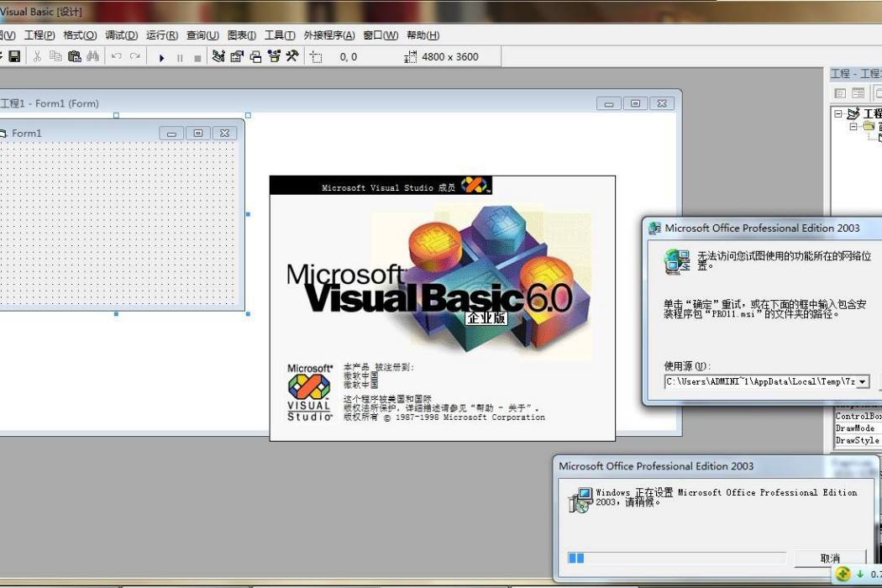Image resolution: width=882 pixels, height=588 pixels.
Task: Click the dotted Form1 design surface
Action: 118,223
